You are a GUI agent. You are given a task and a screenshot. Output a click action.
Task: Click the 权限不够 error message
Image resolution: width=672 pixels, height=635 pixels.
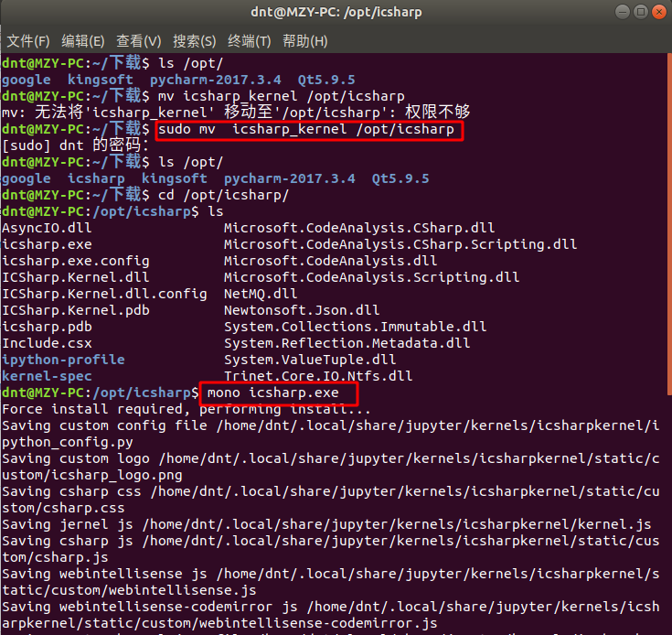[x=438, y=112]
